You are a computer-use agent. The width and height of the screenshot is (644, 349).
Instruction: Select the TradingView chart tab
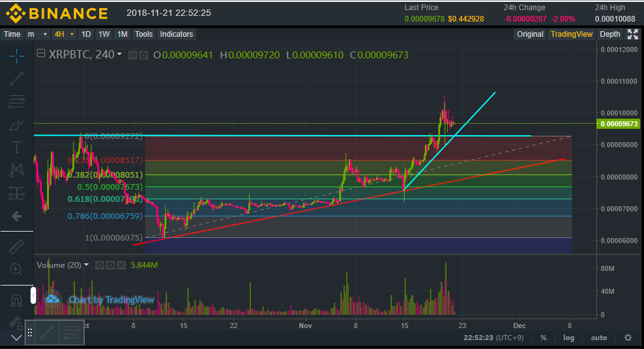[572, 34]
